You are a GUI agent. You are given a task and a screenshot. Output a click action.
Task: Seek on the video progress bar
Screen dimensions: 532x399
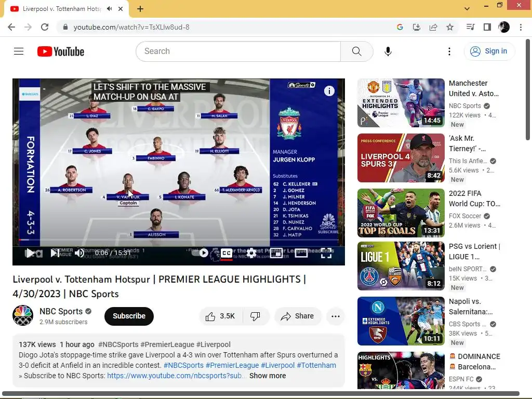179,240
